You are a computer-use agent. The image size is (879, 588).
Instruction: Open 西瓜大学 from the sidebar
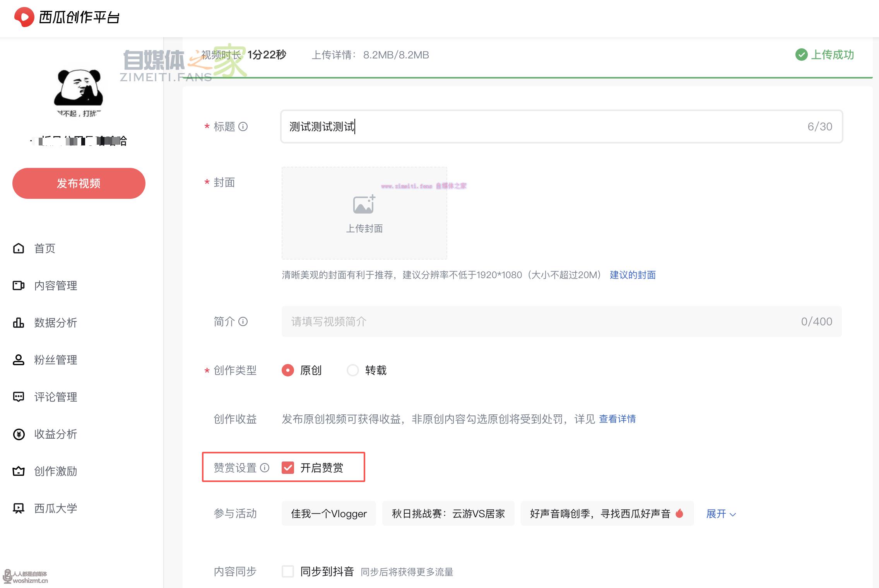click(54, 508)
